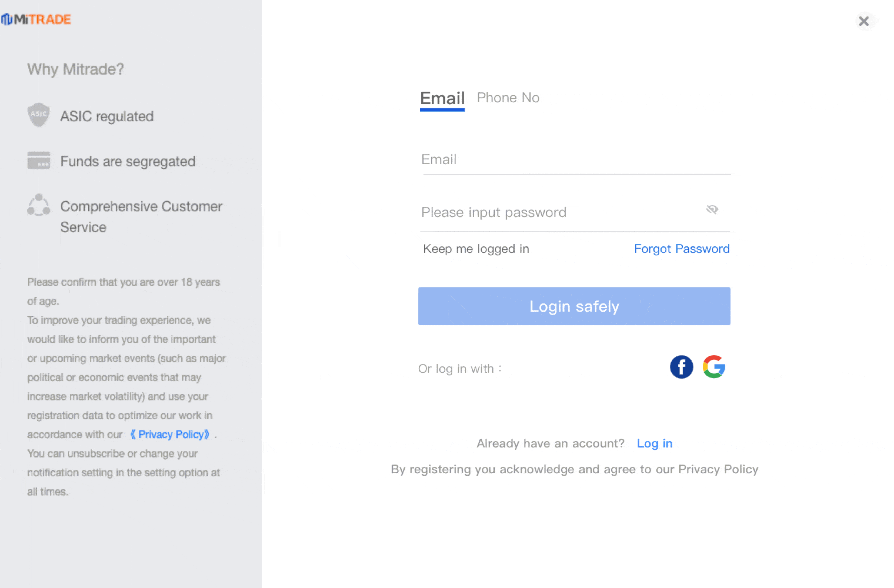Switch to the Phone No tab
The width and height of the screenshot is (894, 588).
[x=508, y=98]
